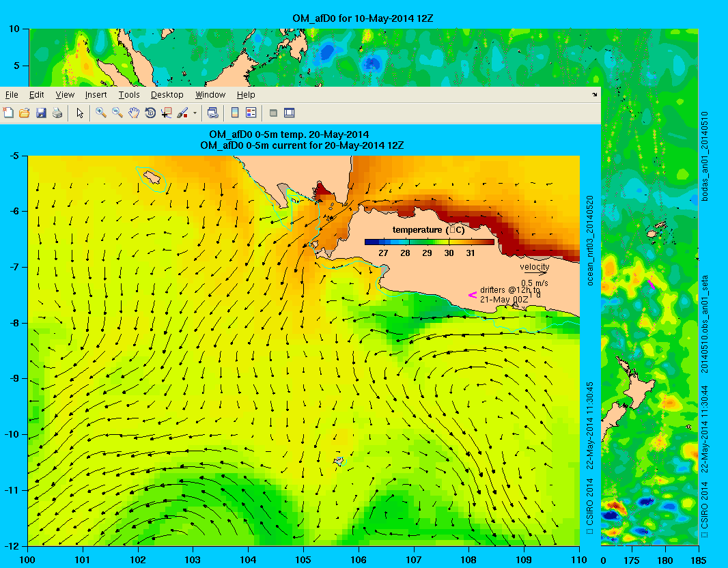Activate the Data Cursor tool
The height and width of the screenshot is (568, 728).
pyautogui.click(x=166, y=113)
